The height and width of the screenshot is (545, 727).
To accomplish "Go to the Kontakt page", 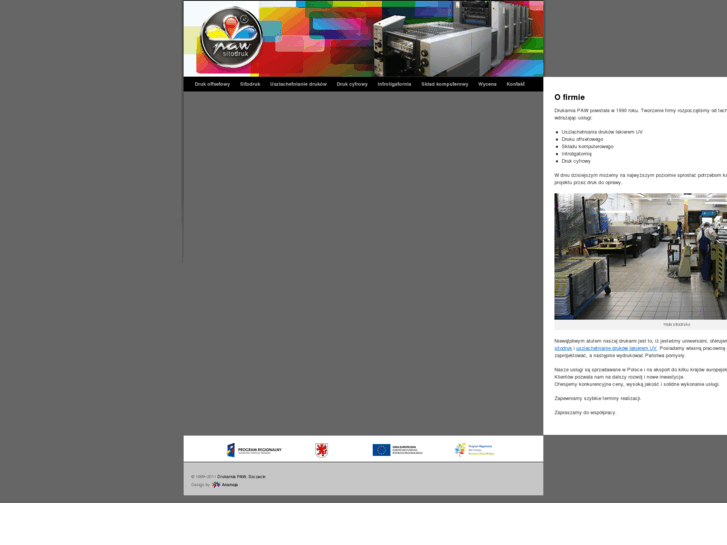I will (516, 84).
